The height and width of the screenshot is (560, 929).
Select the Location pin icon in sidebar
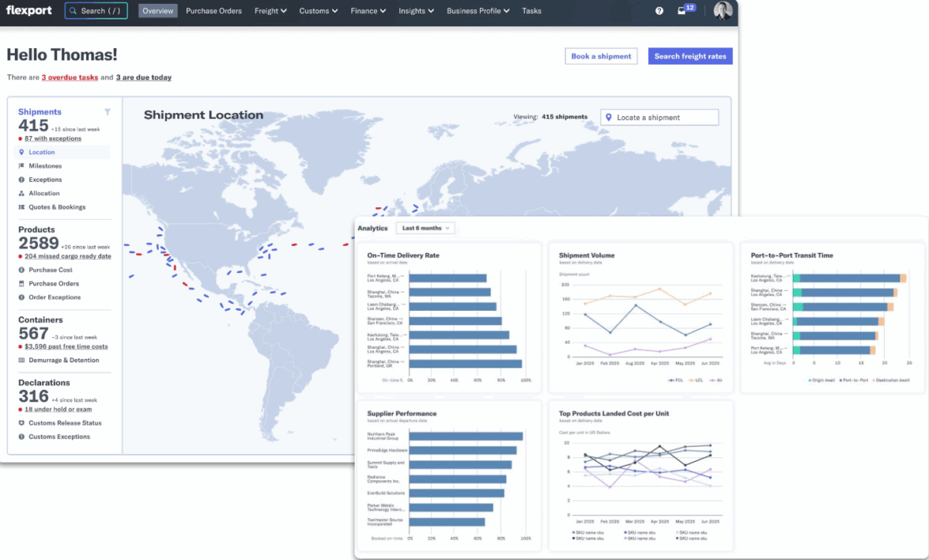[22, 152]
